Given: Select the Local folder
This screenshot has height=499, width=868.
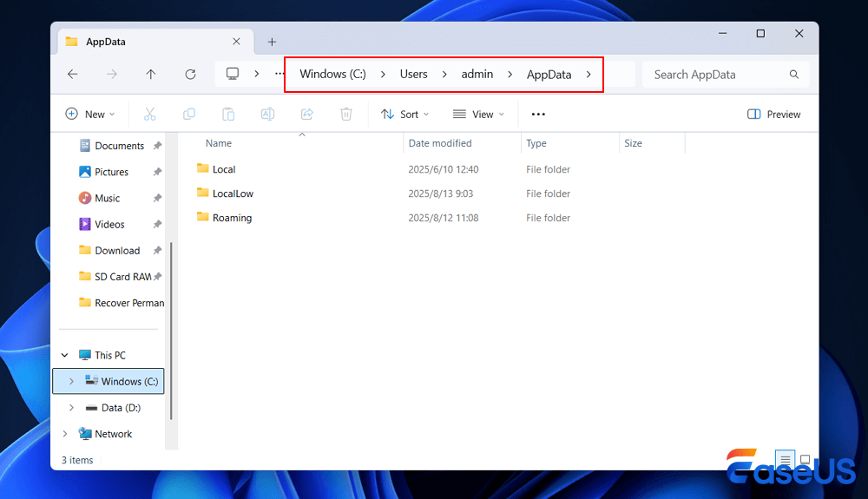Looking at the screenshot, I should (x=216, y=169).
